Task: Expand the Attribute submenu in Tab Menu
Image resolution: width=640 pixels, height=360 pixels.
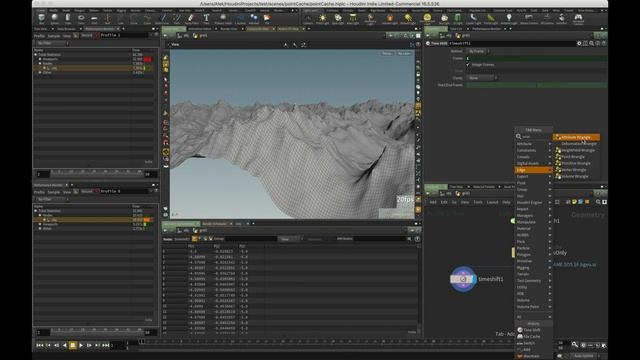Action: (533, 144)
